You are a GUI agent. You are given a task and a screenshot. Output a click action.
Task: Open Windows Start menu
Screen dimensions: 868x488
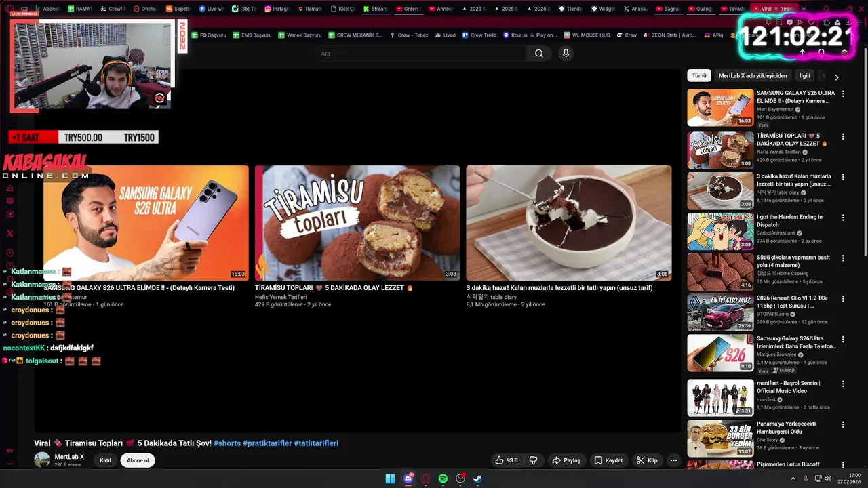point(390,479)
